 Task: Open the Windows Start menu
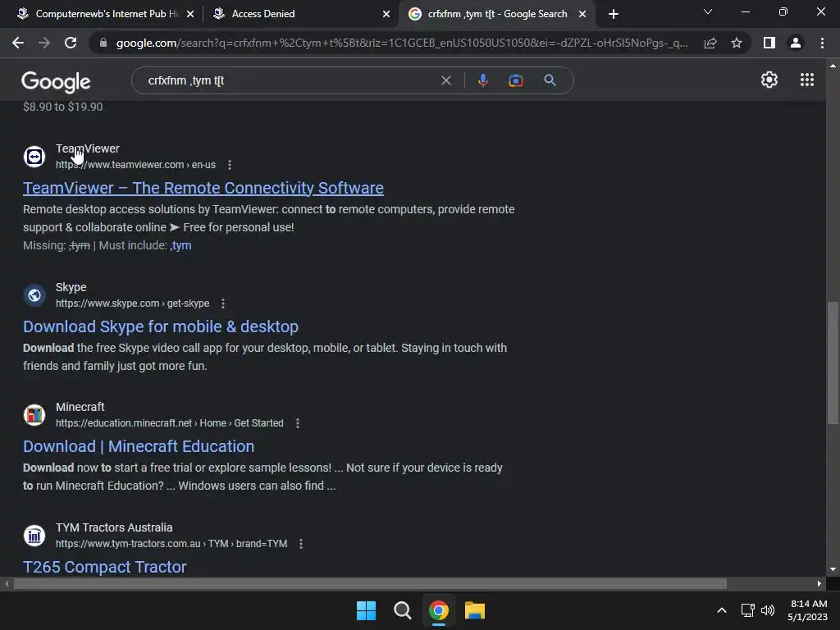pyautogui.click(x=367, y=610)
